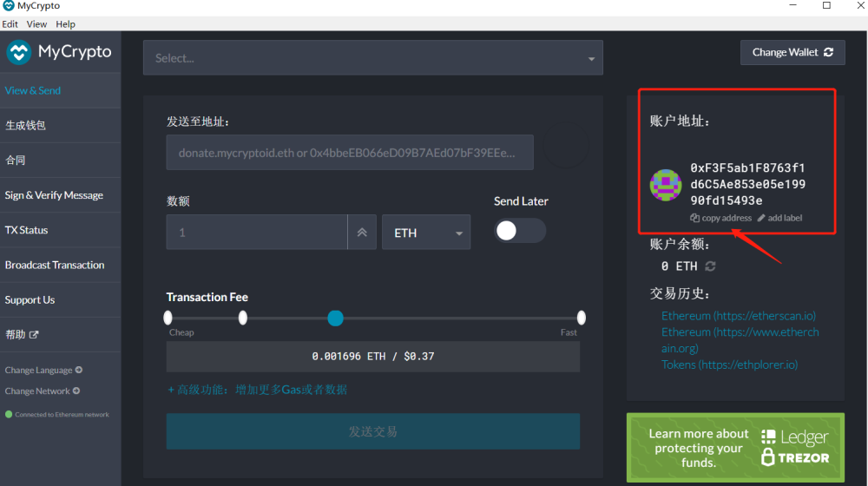Click the add label link
This screenshot has height=486, width=868.
tap(780, 218)
